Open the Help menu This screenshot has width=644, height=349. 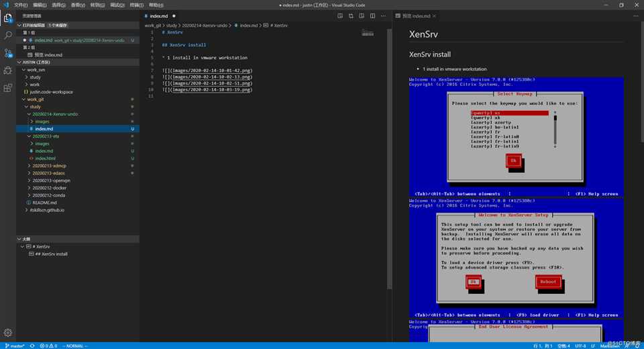(x=156, y=5)
